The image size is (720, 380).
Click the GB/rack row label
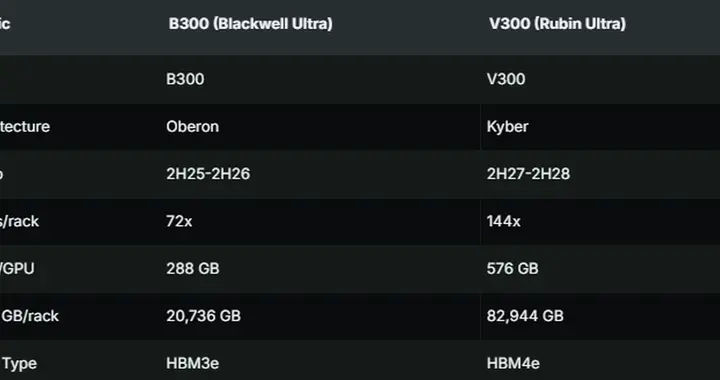pos(30,316)
